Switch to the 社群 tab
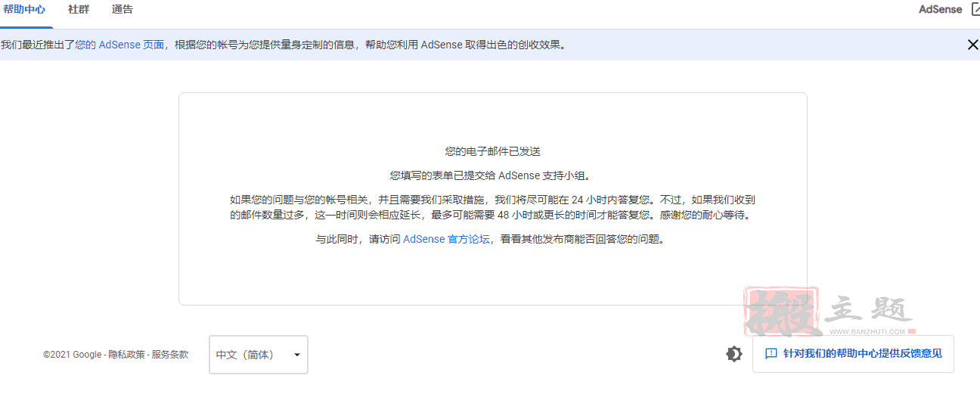980x394 pixels. pos(79,10)
